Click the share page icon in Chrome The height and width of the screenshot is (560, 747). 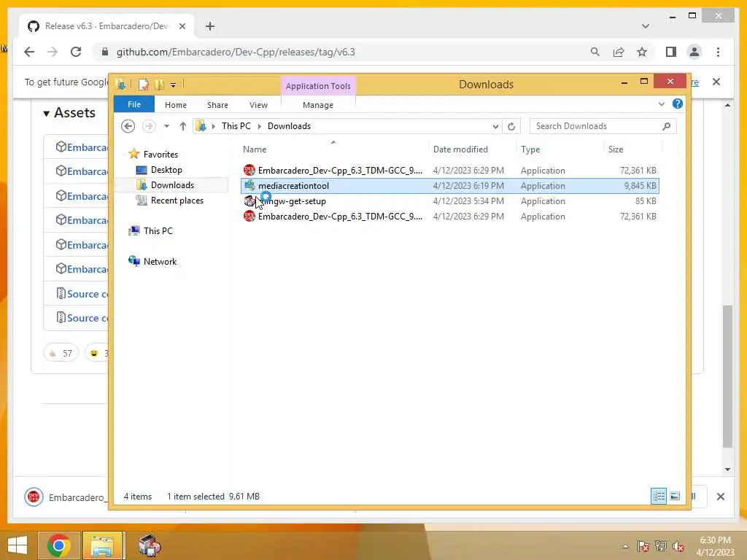[x=619, y=52]
